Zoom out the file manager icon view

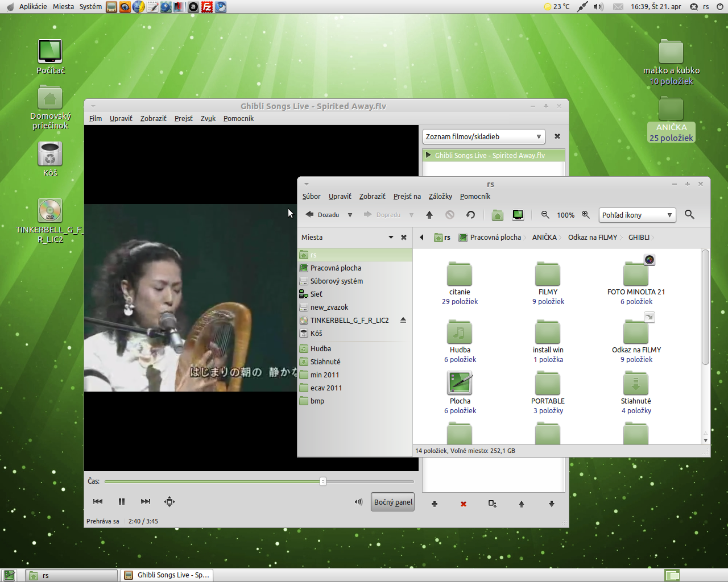pyautogui.click(x=545, y=215)
